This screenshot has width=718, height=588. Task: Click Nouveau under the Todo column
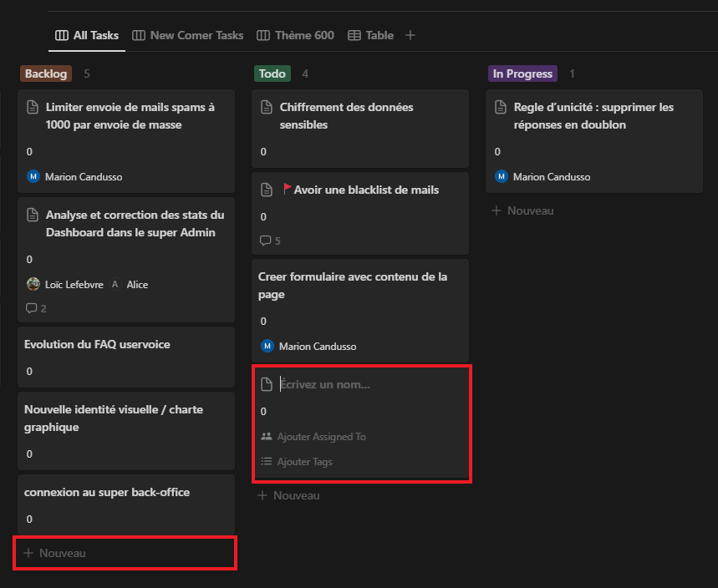pos(288,495)
